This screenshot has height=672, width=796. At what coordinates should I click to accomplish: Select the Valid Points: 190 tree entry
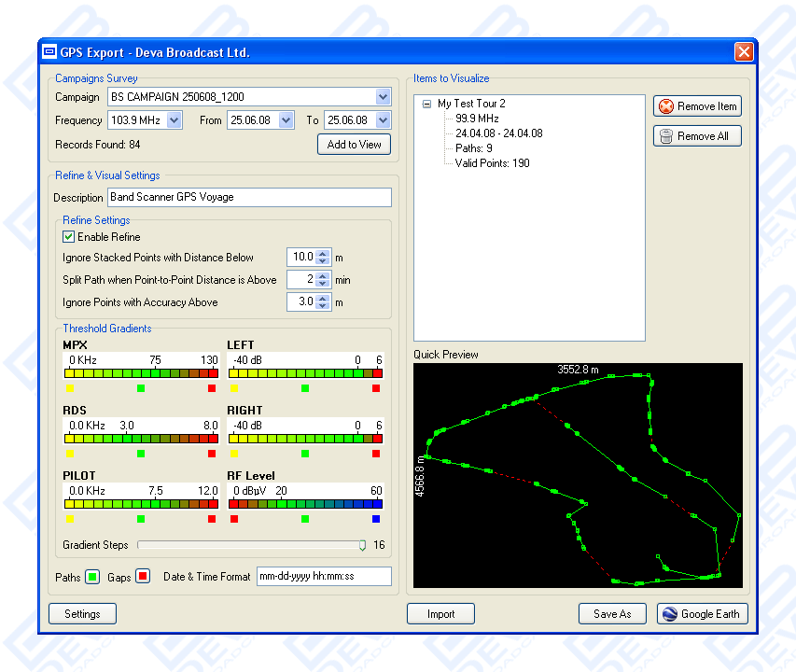pos(492,163)
